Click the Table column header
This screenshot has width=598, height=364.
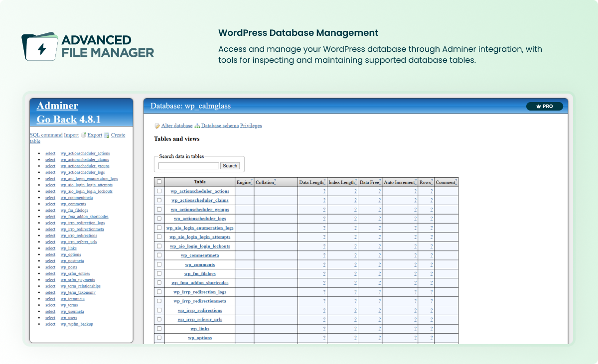(x=200, y=182)
